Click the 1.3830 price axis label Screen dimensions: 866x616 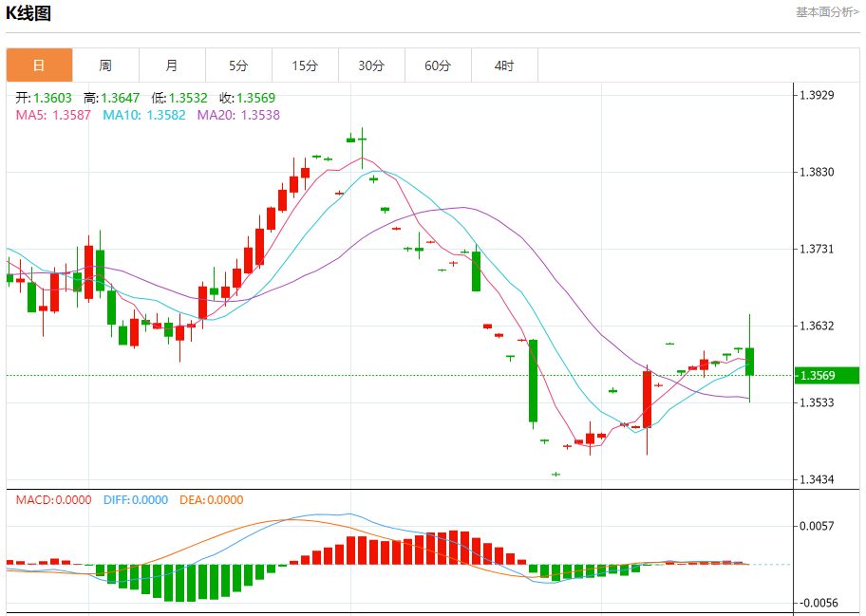pyautogui.click(x=817, y=172)
